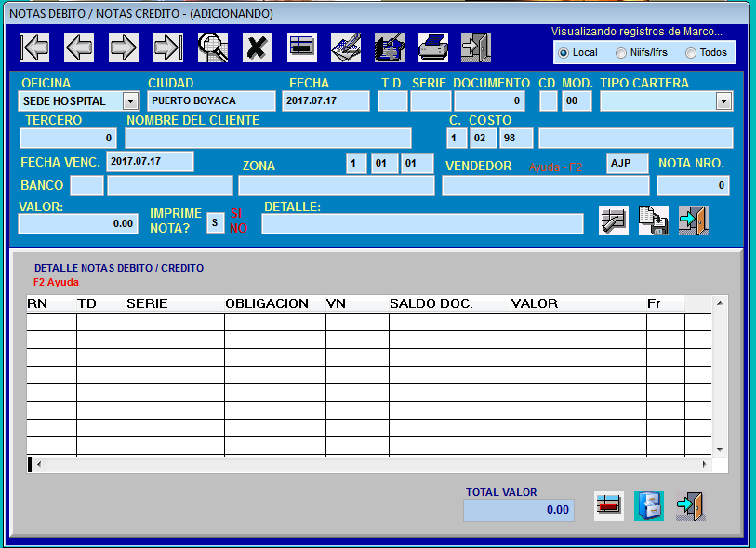
Task: Click the grid's vertical scrollbar down arrow
Action: [x=720, y=450]
